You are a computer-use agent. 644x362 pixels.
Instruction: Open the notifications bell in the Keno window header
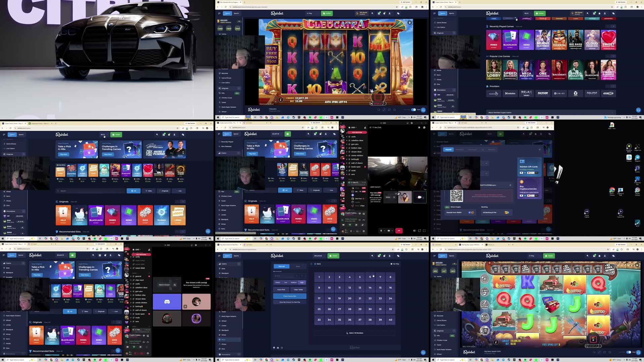pyautogui.click(x=384, y=256)
